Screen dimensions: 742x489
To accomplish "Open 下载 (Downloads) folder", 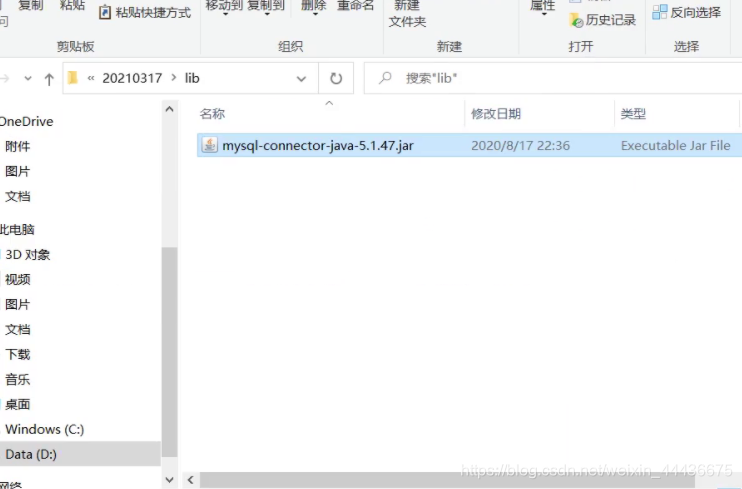I will [x=18, y=355].
